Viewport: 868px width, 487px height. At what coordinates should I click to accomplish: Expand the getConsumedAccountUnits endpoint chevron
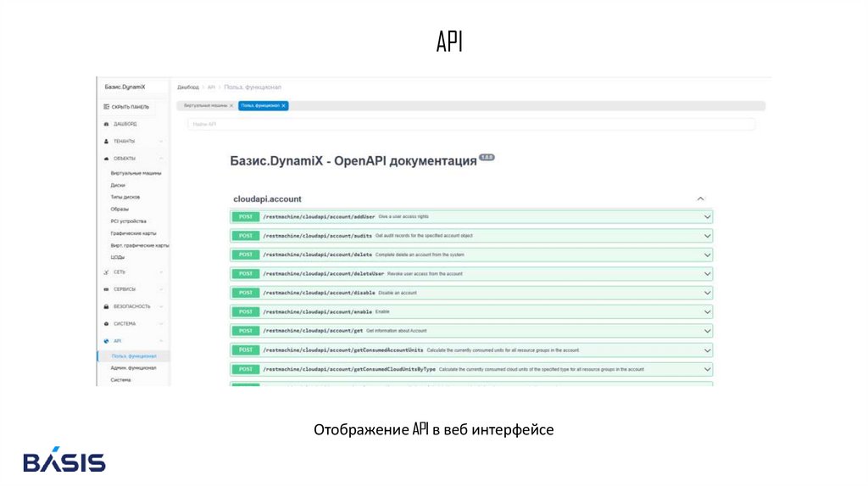tap(707, 350)
